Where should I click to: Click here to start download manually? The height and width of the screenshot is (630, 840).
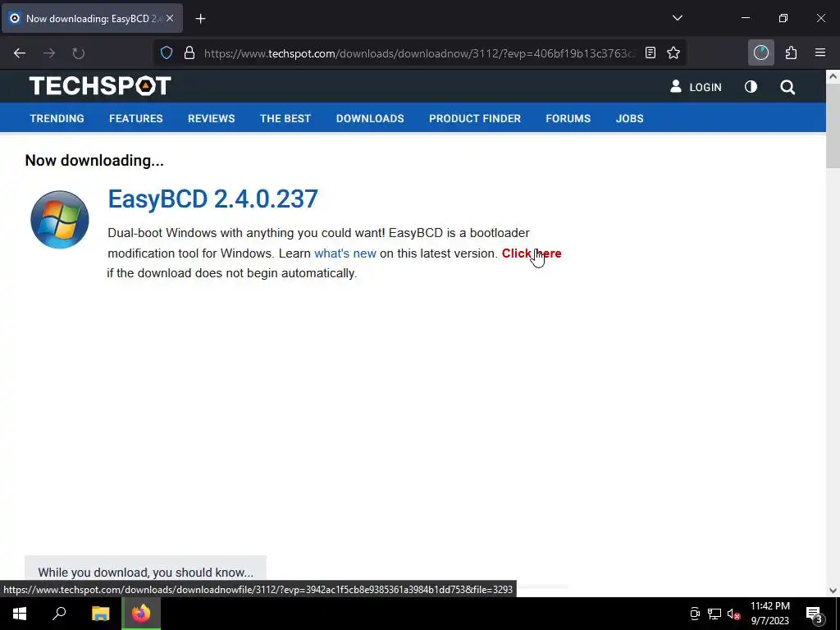point(532,253)
